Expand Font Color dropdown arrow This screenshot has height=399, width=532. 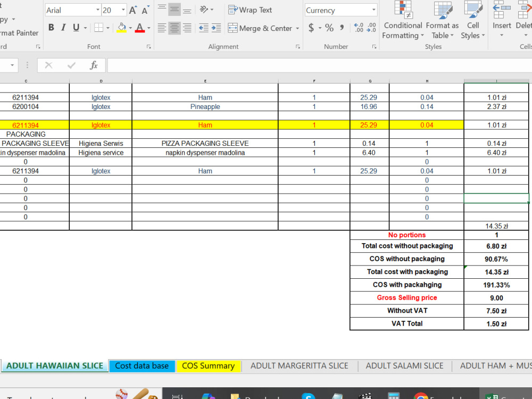148,28
